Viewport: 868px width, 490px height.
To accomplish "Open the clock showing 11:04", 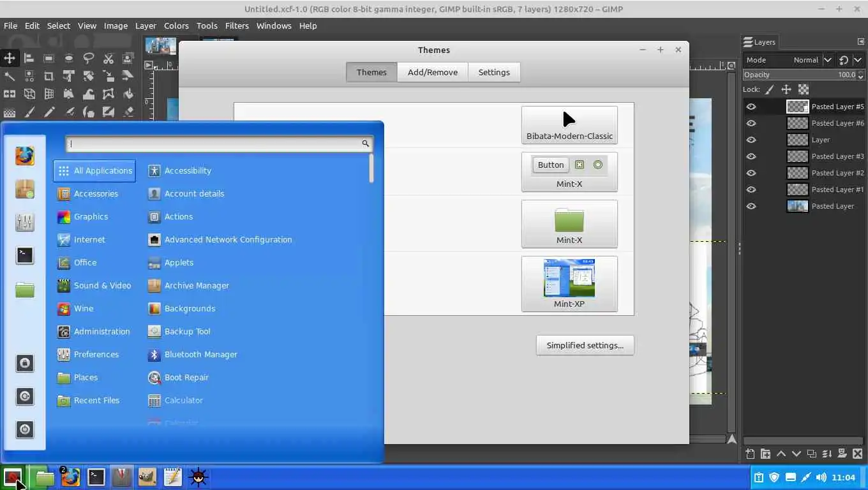I will tap(844, 477).
